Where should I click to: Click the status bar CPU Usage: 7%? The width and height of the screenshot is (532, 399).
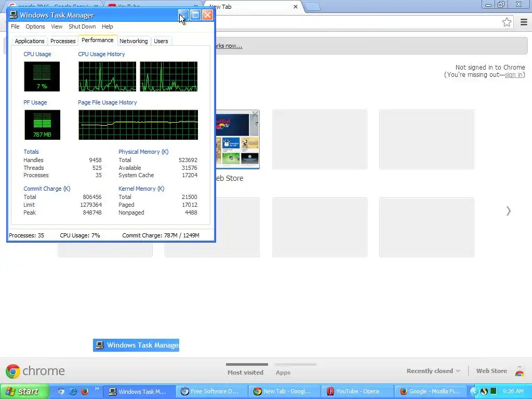(x=80, y=235)
